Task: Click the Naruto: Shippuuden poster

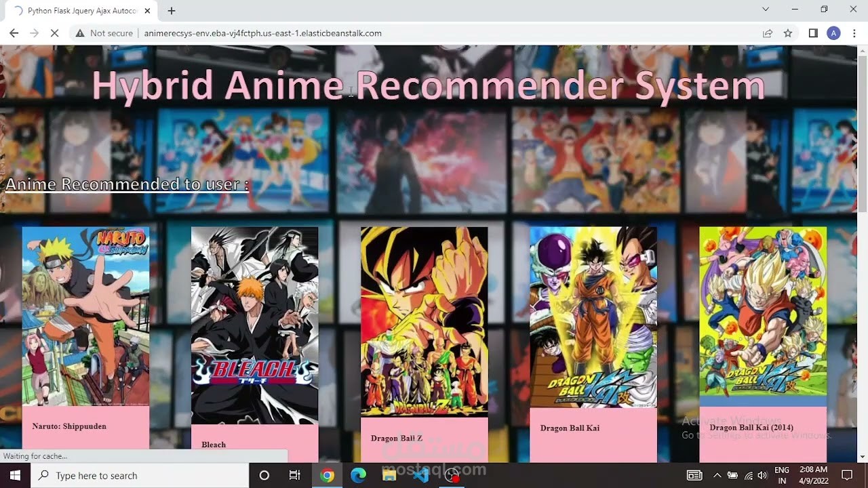Action: pyautogui.click(x=85, y=317)
